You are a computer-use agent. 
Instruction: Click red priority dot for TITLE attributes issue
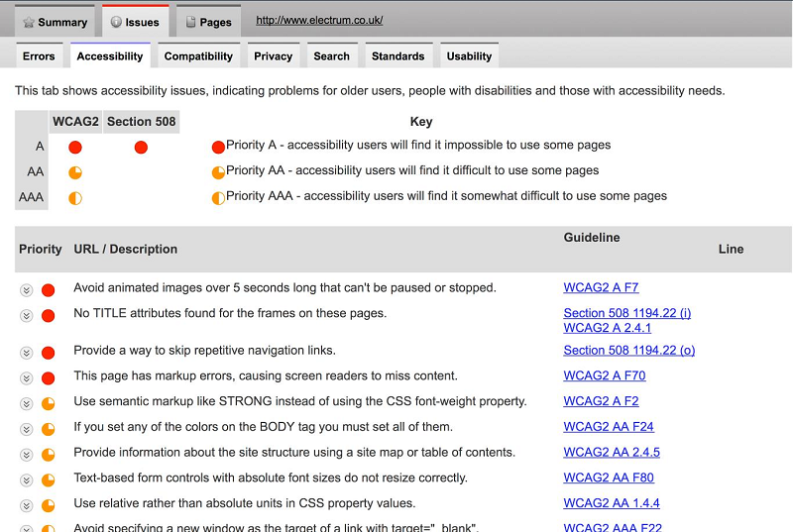(48, 316)
